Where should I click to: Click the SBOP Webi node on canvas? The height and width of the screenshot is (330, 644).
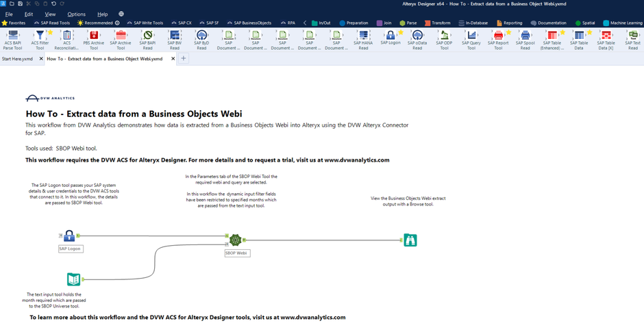click(236, 240)
